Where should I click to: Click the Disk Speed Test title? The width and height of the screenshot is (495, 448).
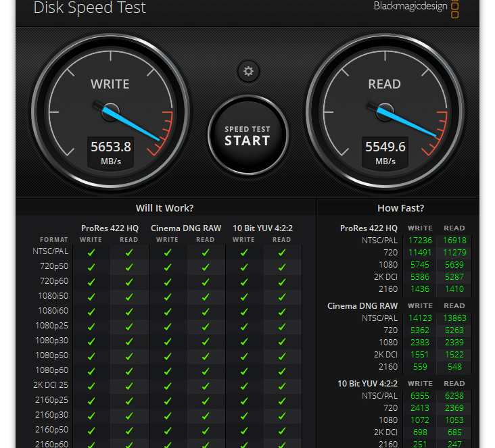pyautogui.click(x=90, y=7)
